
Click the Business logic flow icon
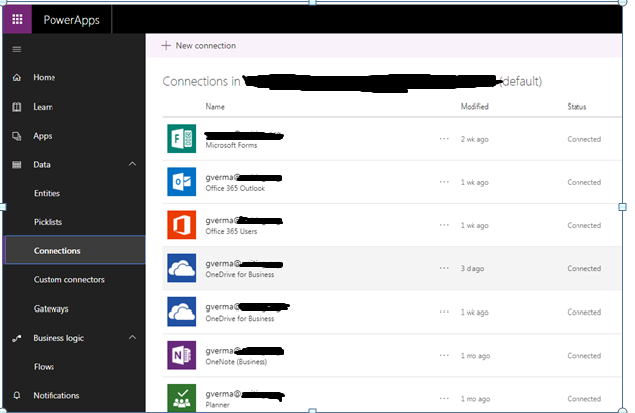(x=17, y=338)
